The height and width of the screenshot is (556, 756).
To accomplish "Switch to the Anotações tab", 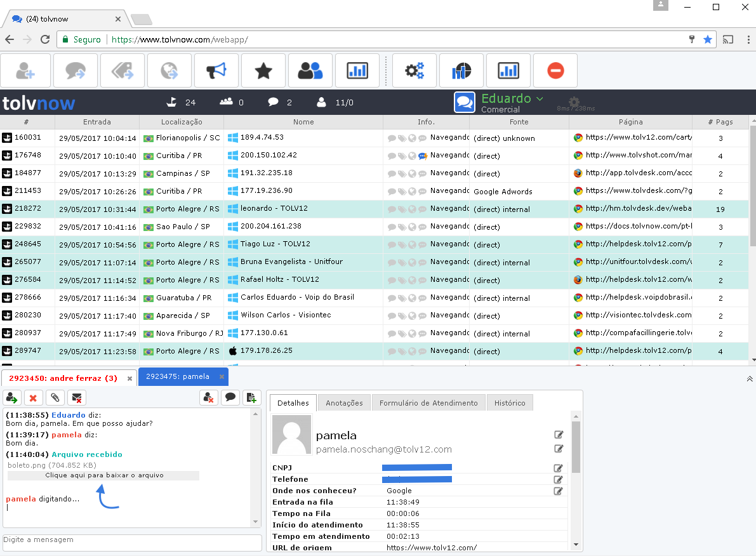I will [x=344, y=403].
